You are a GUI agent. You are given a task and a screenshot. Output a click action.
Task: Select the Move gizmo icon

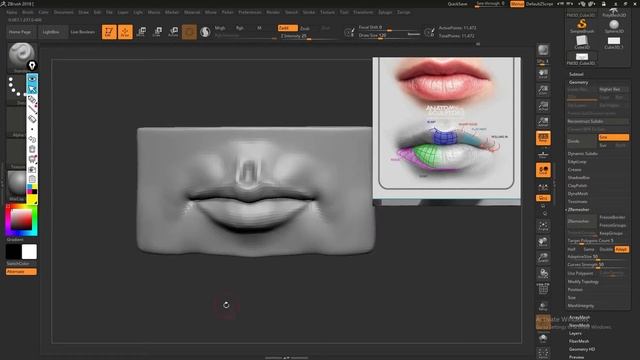[x=142, y=32]
